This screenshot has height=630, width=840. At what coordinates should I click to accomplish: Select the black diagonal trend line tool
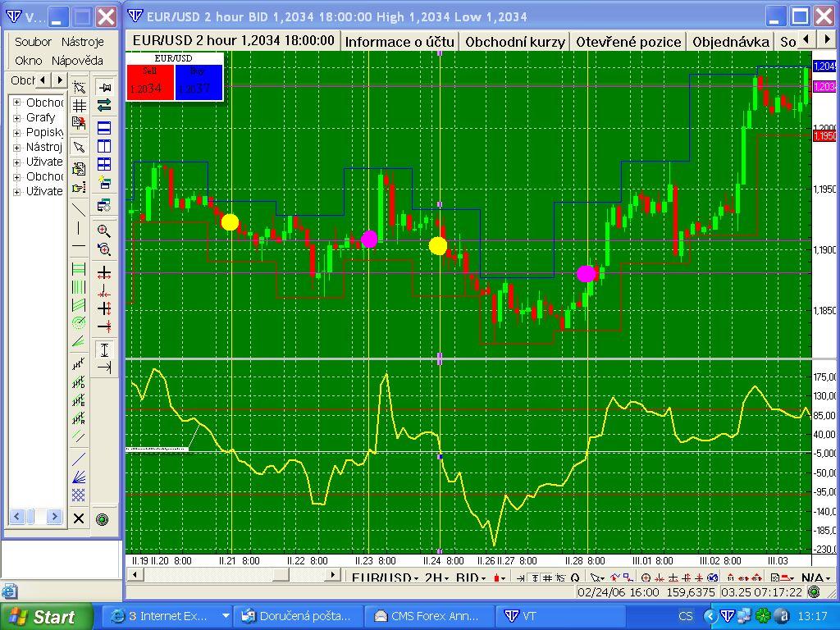pyautogui.click(x=79, y=208)
